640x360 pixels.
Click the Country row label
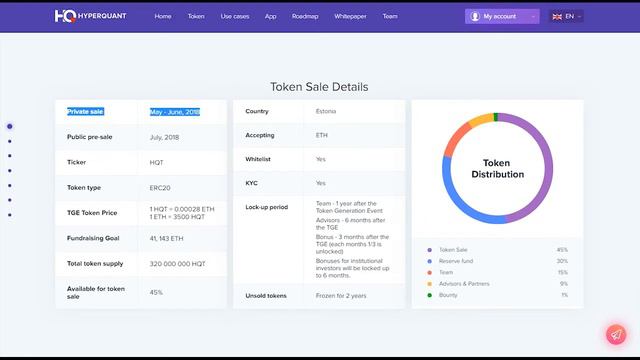tap(257, 111)
